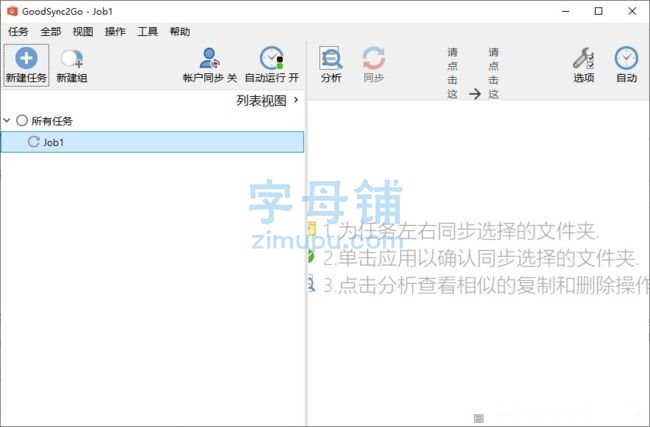Viewport: 650px width, 427px height.
Task: Choose the right sync folder 请点击这
Action: pos(493,73)
